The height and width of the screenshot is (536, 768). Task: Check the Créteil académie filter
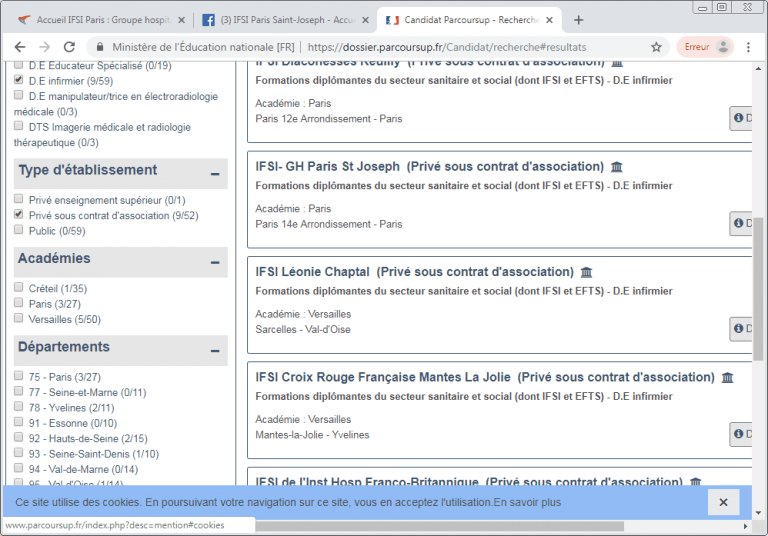pyautogui.click(x=19, y=287)
